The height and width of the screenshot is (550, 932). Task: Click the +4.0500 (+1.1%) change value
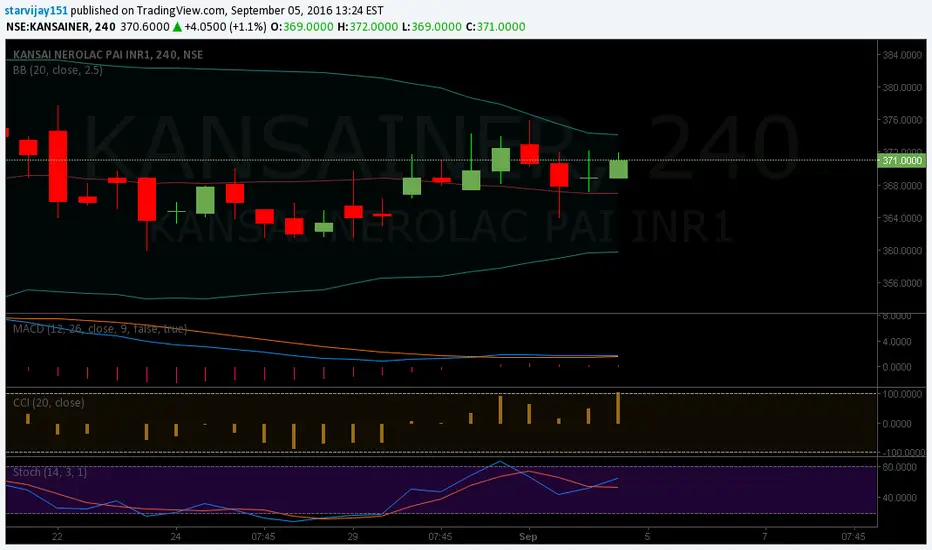pyautogui.click(x=225, y=27)
